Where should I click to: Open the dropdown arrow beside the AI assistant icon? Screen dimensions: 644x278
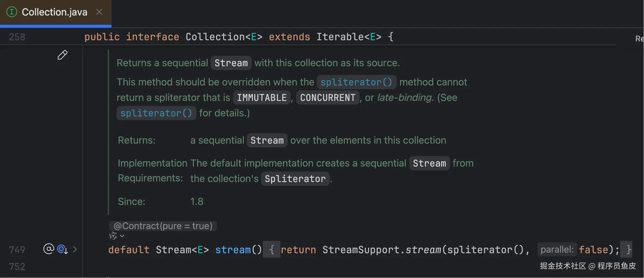pyautogui.click(x=122, y=236)
